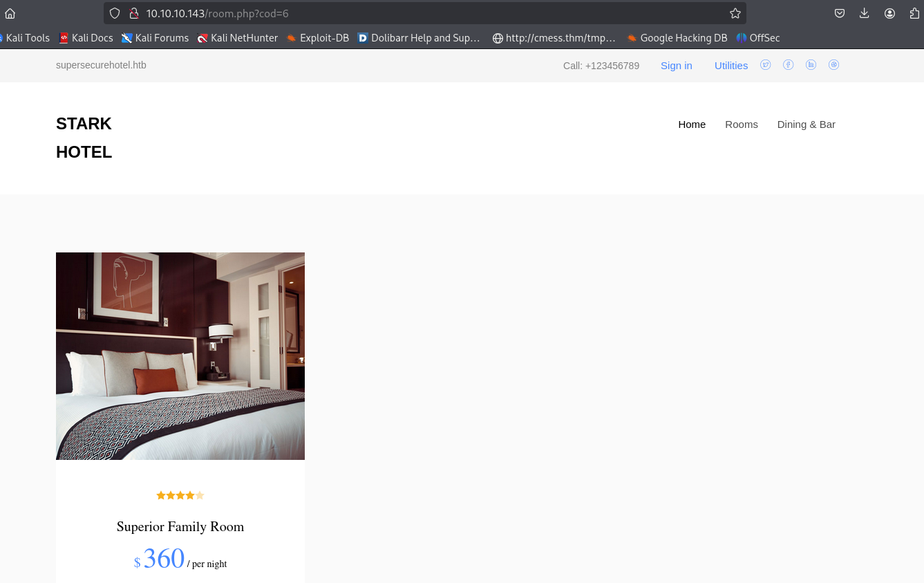
Task: Open the Kali Tools bookmark
Action: pos(25,38)
